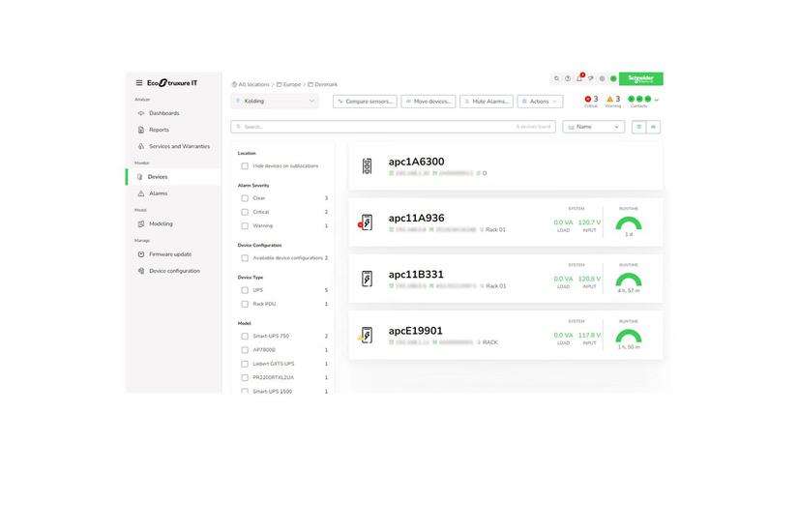Go to All locations breadcrumb
The height and width of the screenshot is (532, 798).
coord(254,84)
